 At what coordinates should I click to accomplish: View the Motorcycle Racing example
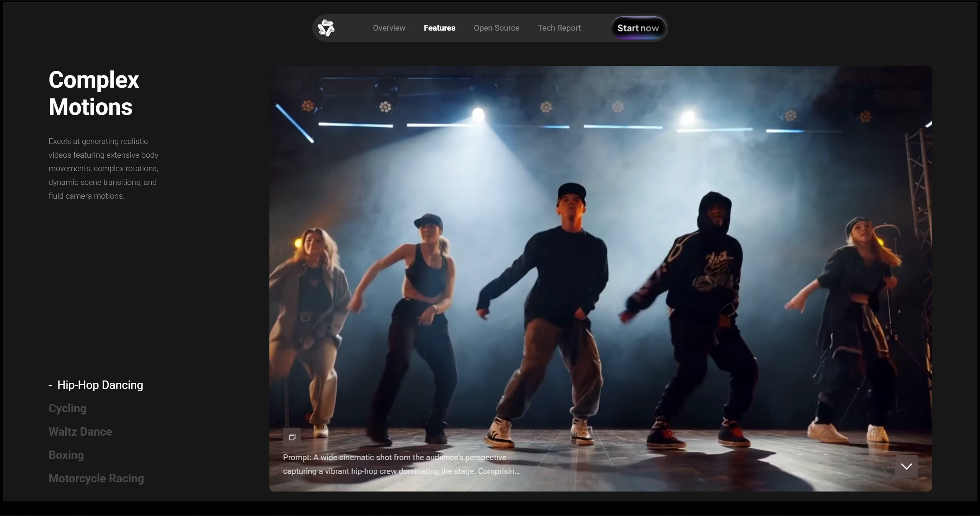click(x=96, y=478)
